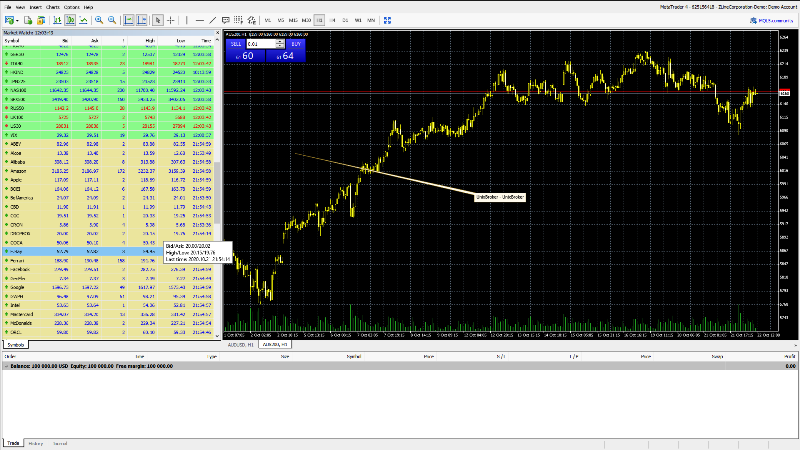The height and width of the screenshot is (450, 800).
Task: Switch to the AUDUSD,H1 chart tab
Action: point(240,345)
